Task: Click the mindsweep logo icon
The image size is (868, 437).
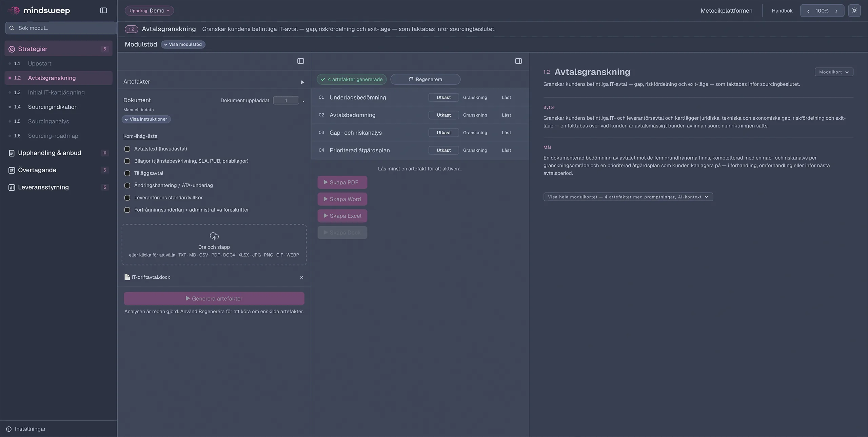Action: tap(14, 11)
